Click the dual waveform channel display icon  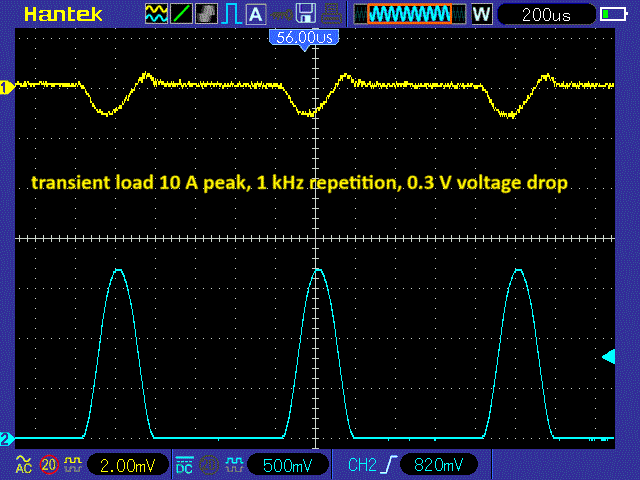156,13
